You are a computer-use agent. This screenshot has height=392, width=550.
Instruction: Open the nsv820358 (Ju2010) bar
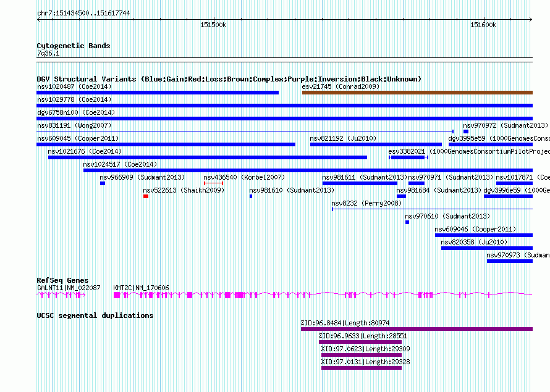487,248
